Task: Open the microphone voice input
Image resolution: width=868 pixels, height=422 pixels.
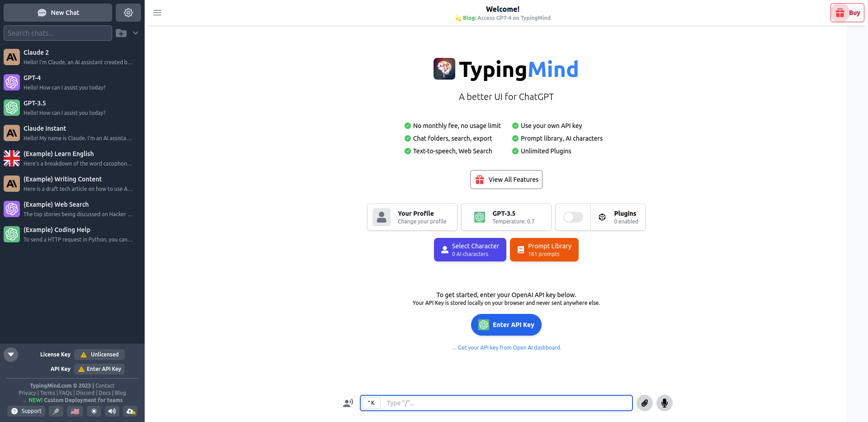Action: click(664, 403)
